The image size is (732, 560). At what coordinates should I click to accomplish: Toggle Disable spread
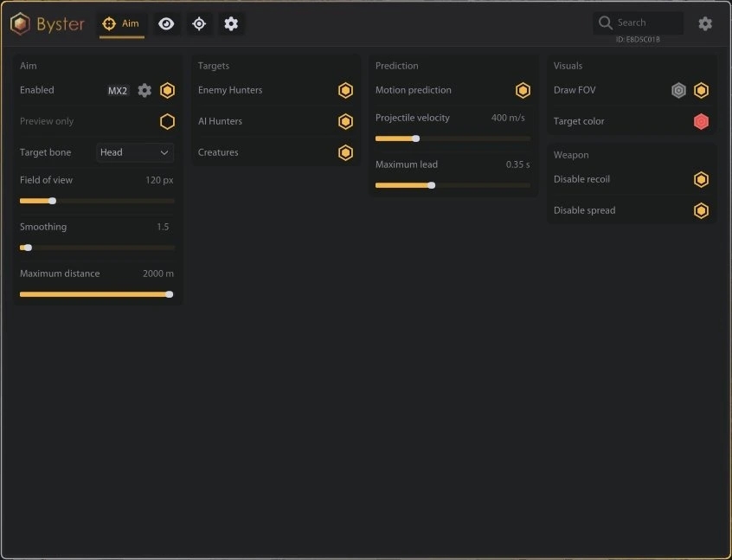[701, 210]
